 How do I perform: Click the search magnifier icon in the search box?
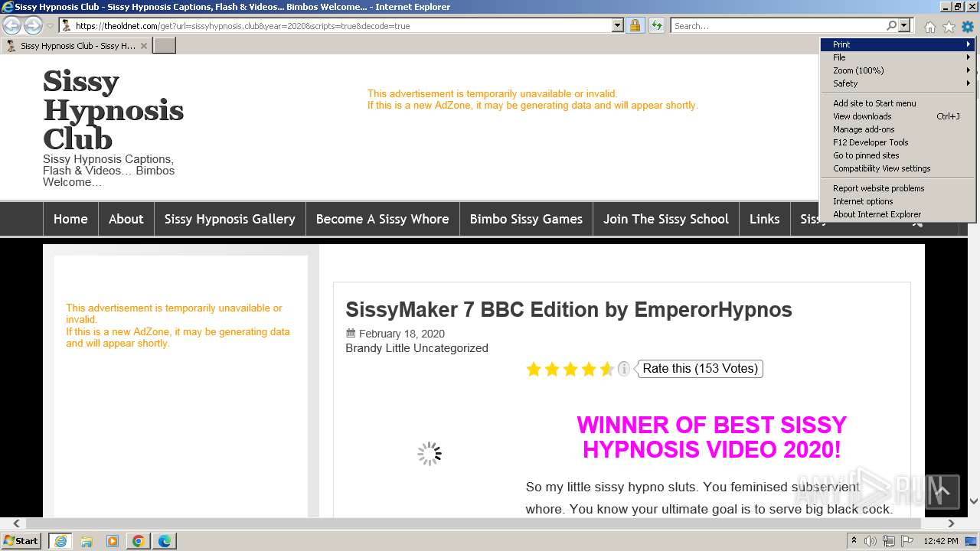tap(891, 25)
